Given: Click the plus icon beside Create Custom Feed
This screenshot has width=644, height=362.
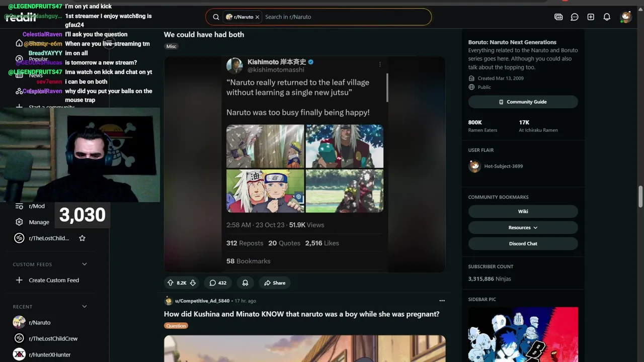Looking at the screenshot, I should click(x=19, y=280).
